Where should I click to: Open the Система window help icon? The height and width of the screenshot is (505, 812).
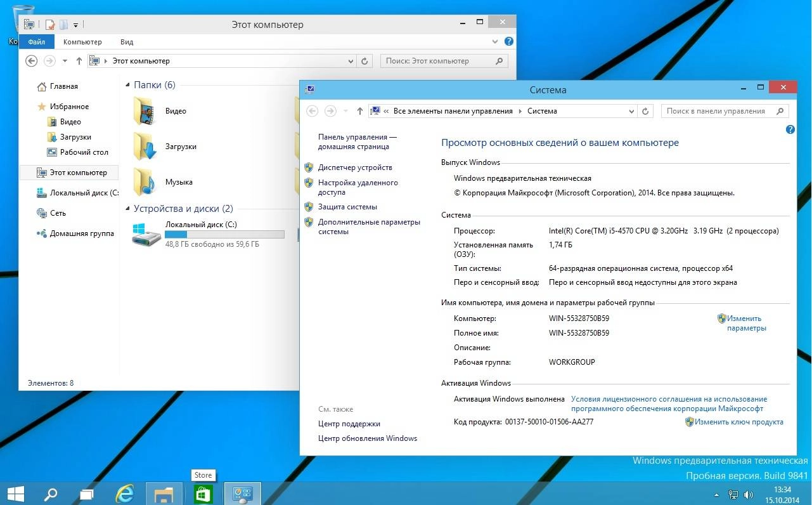[790, 129]
